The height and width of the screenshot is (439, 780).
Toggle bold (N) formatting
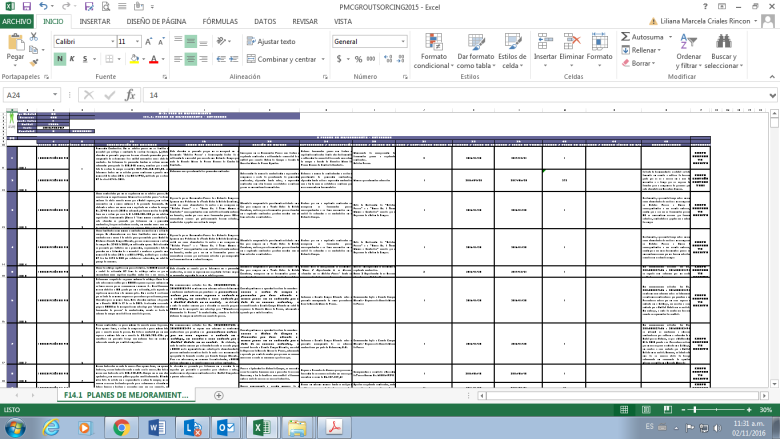pos(59,59)
